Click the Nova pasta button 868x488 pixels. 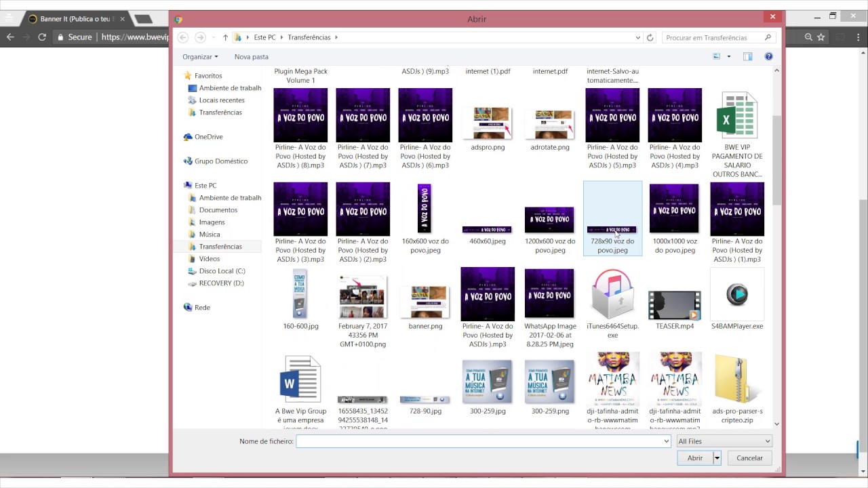point(252,57)
